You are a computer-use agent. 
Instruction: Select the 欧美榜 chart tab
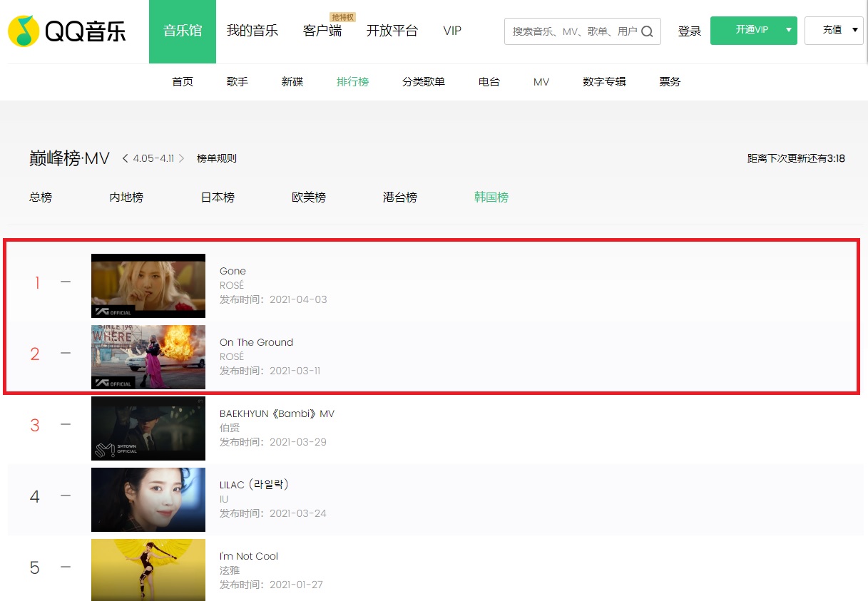[x=309, y=197]
